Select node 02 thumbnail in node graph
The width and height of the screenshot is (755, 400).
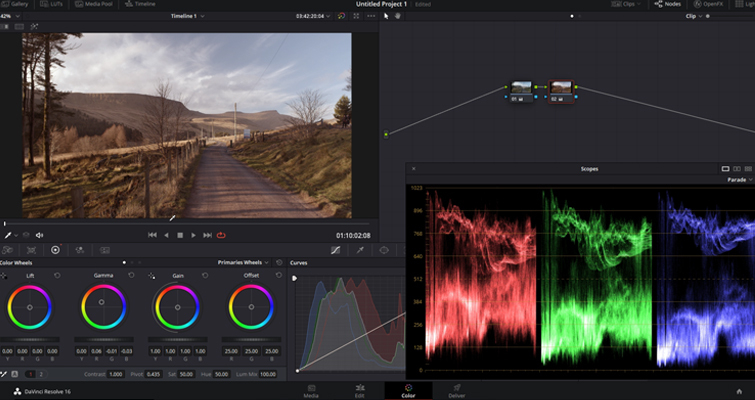(x=561, y=88)
